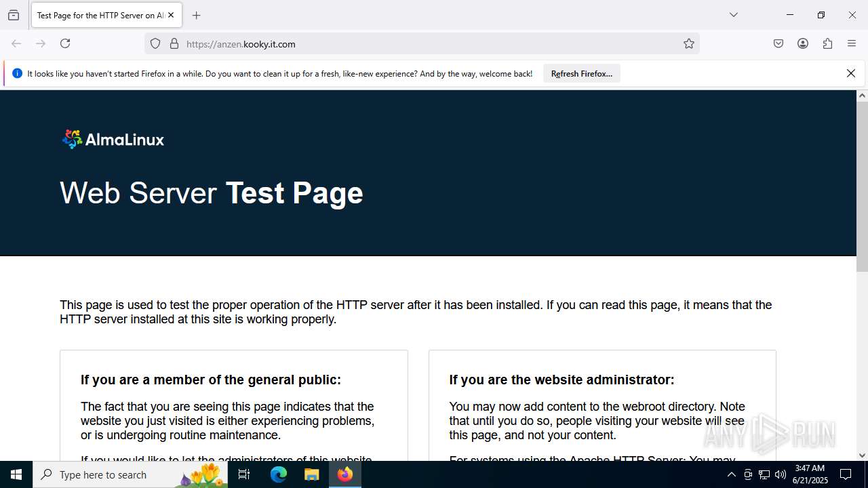View site security padlock info
The height and width of the screenshot is (488, 868).
tap(174, 43)
